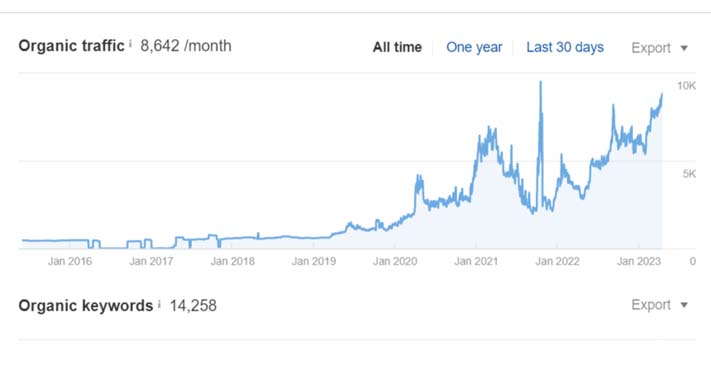Click the chart line's endpoint in 2023
Viewport: 711px width, 377px height.
click(662, 94)
